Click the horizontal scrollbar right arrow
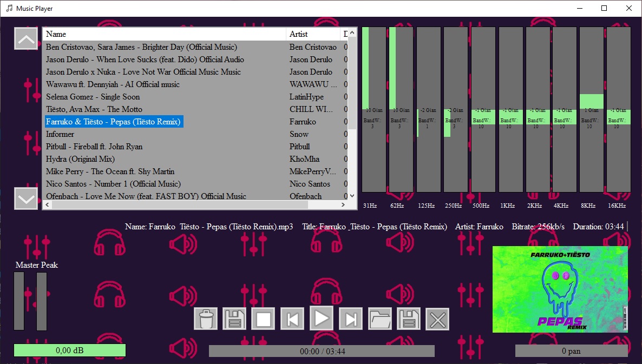This screenshot has width=642, height=364. point(343,205)
